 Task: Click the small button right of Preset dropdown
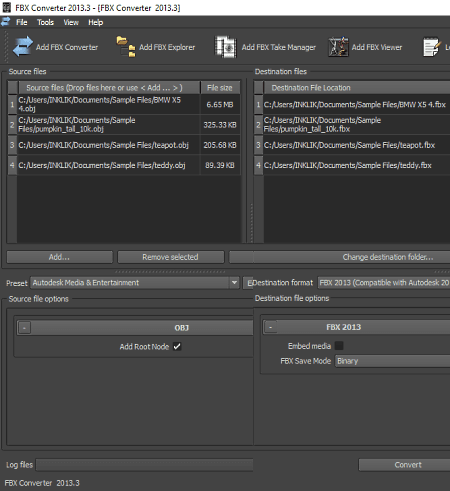coord(248,283)
